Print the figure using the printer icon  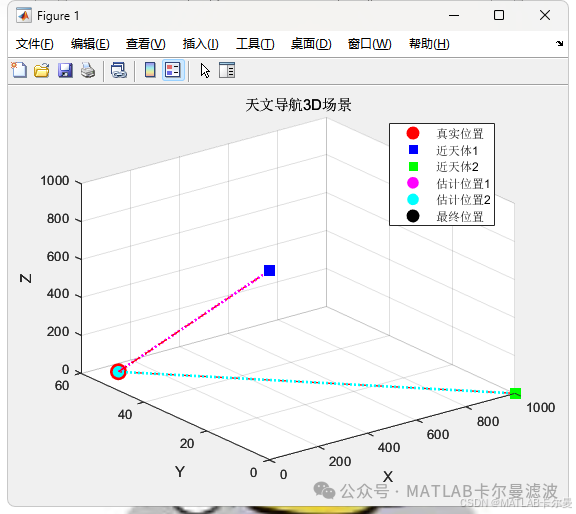point(88,70)
